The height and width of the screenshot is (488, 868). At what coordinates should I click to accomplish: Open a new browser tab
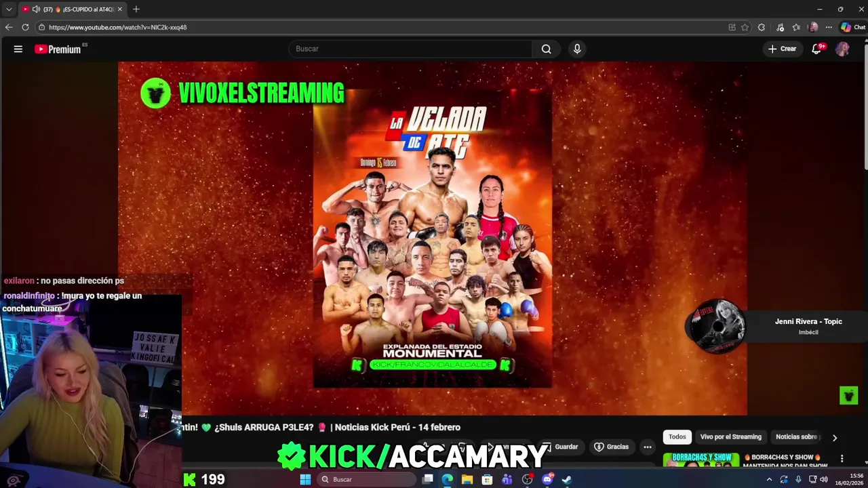(x=136, y=9)
